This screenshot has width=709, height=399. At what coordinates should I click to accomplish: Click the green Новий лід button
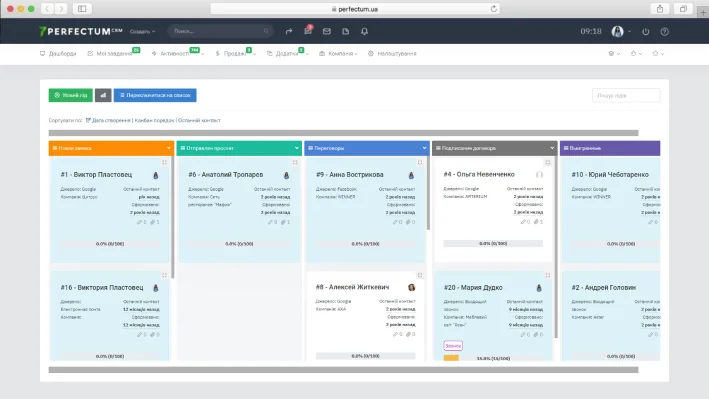pyautogui.click(x=71, y=95)
